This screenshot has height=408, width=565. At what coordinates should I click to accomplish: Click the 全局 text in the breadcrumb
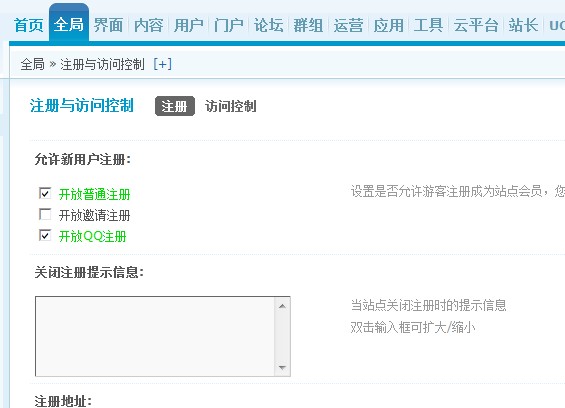(32, 64)
